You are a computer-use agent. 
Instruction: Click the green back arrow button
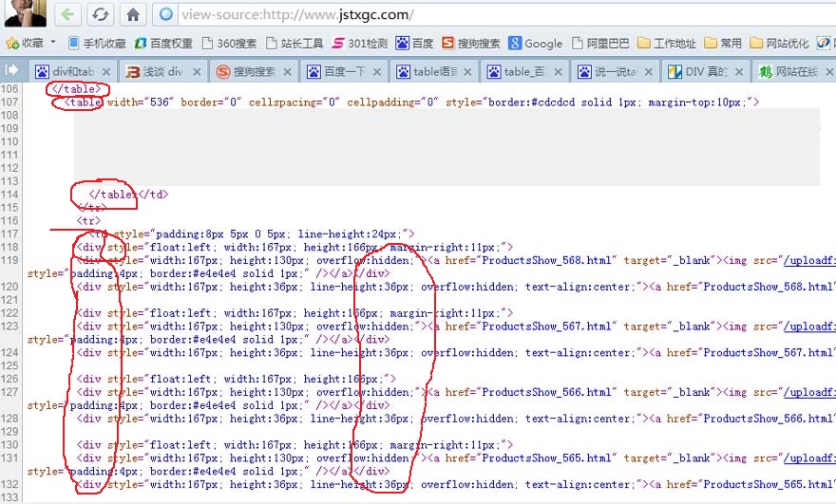(67, 14)
